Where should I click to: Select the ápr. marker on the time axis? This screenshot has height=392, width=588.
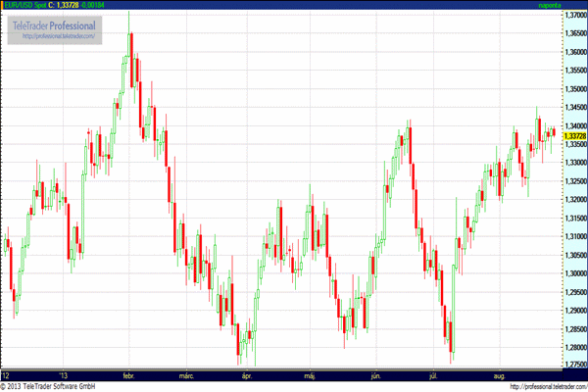click(248, 375)
